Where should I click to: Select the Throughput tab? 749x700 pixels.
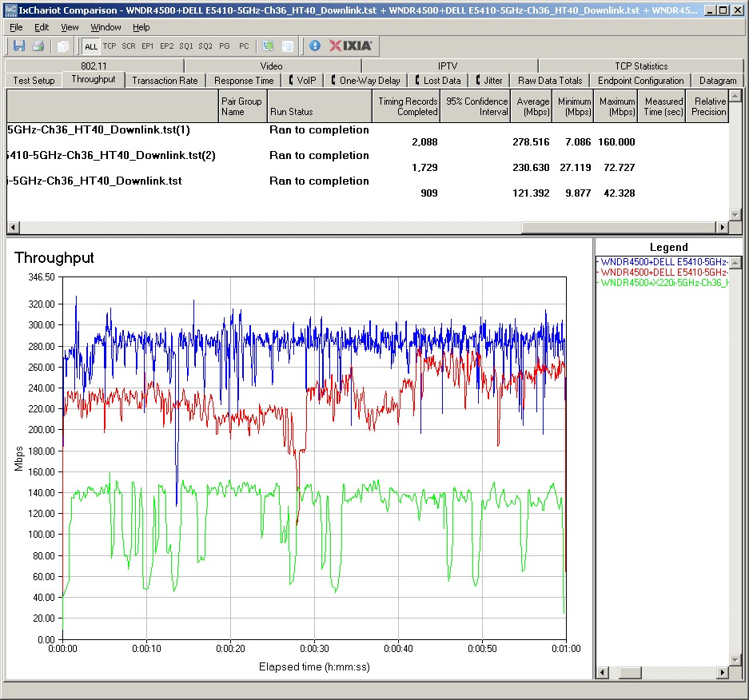94,79
